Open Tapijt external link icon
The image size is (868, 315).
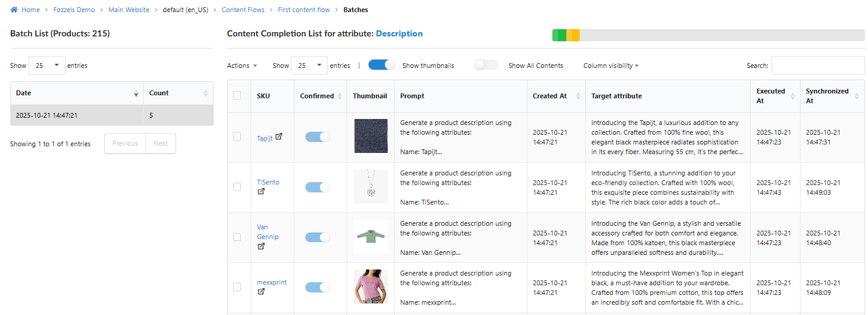pyautogui.click(x=279, y=137)
